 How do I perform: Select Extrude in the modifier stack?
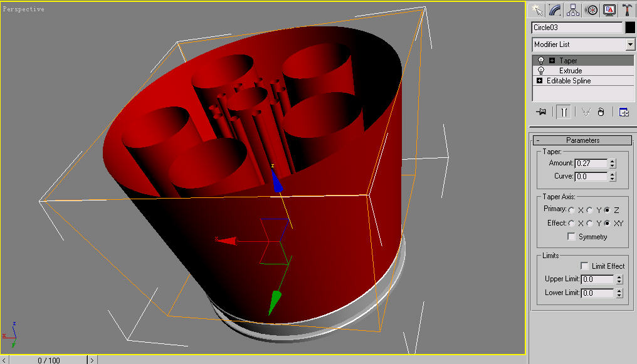571,71
